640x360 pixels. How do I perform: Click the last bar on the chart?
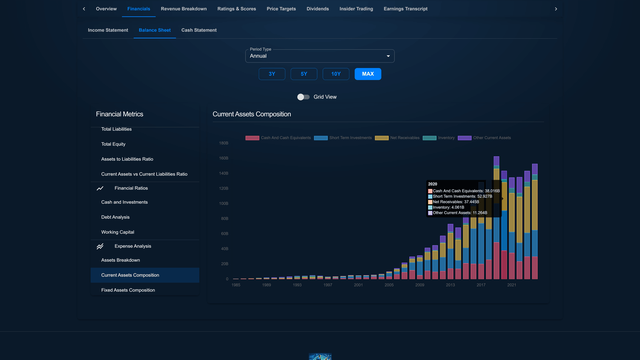(535, 222)
